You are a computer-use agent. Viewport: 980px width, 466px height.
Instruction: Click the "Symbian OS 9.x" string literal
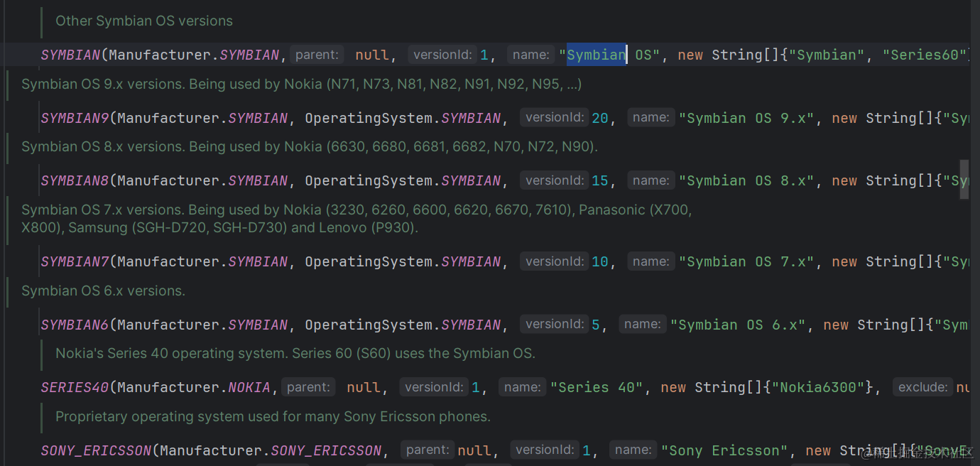(746, 118)
